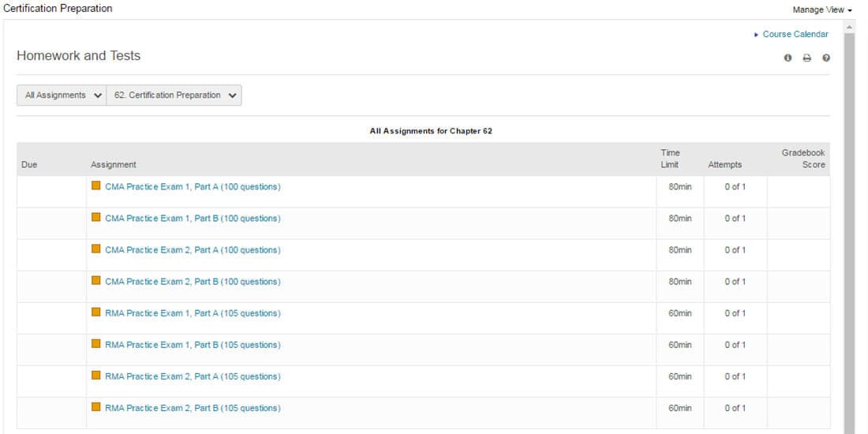
Task: Open CMA Practice Exam 2, Part A
Action: [193, 250]
